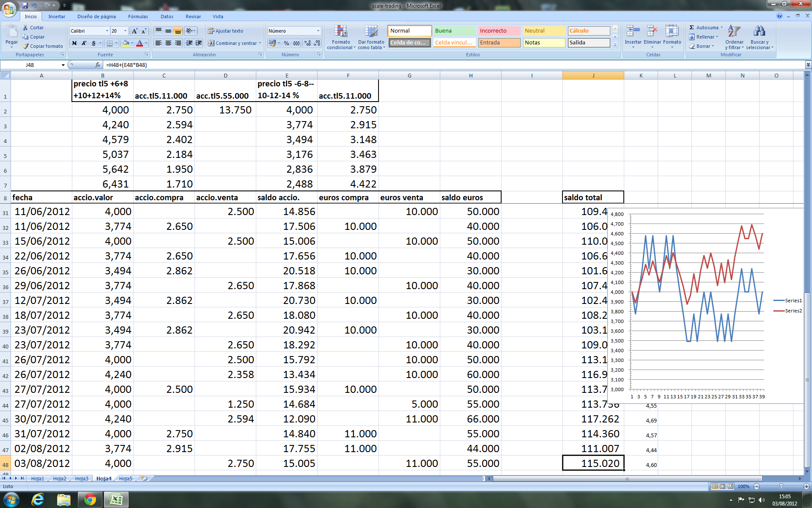Click Buscar y seleccionar binoculars icon

[759, 31]
